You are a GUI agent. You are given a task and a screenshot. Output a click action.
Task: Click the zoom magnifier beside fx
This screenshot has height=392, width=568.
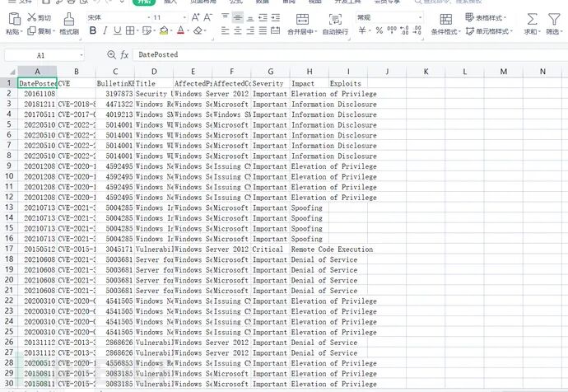click(x=112, y=54)
